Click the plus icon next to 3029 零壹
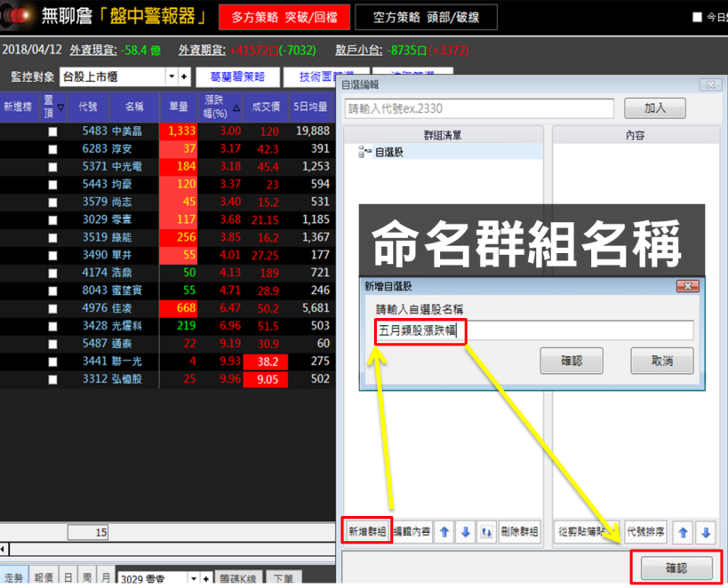The image size is (728, 588). (x=206, y=578)
